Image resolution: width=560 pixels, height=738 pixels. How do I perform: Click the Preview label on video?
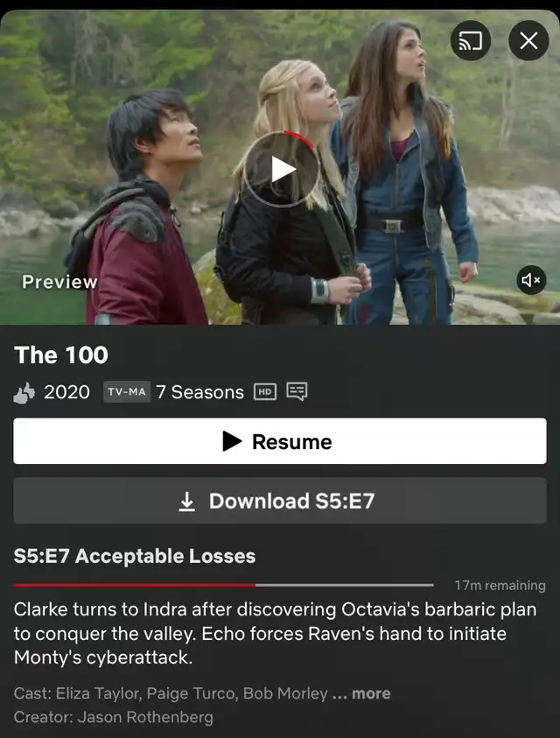(59, 282)
